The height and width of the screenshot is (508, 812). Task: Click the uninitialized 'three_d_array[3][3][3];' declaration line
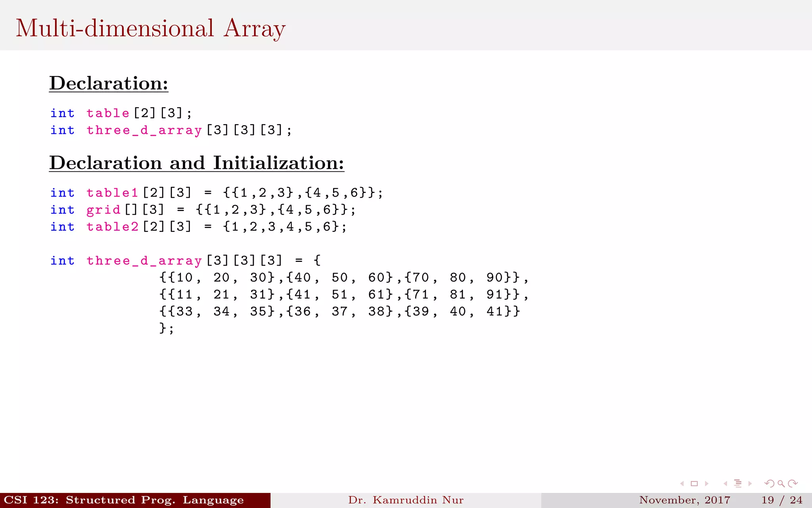pos(171,130)
